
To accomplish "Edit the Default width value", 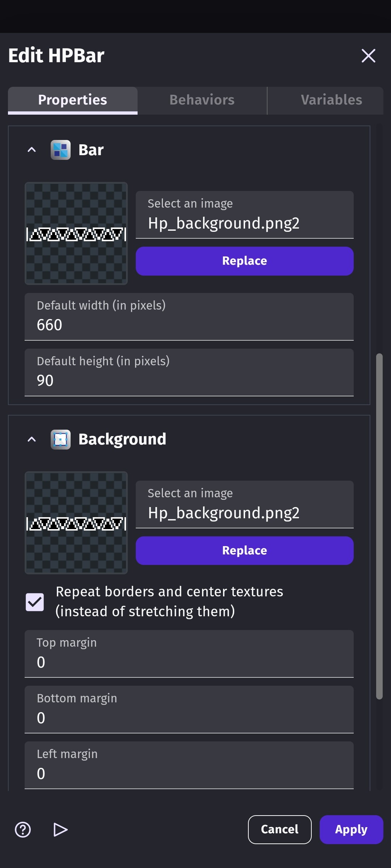I will pyautogui.click(x=189, y=324).
